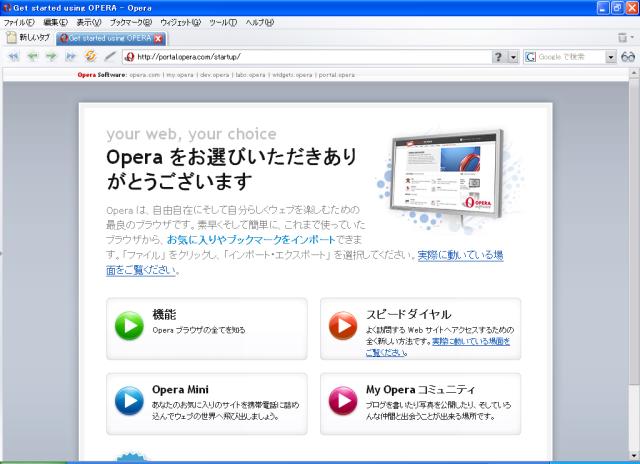Image resolution: width=640 pixels, height=464 pixels.
Task: Click the Opera site icon in address bar
Action: pos(129,57)
